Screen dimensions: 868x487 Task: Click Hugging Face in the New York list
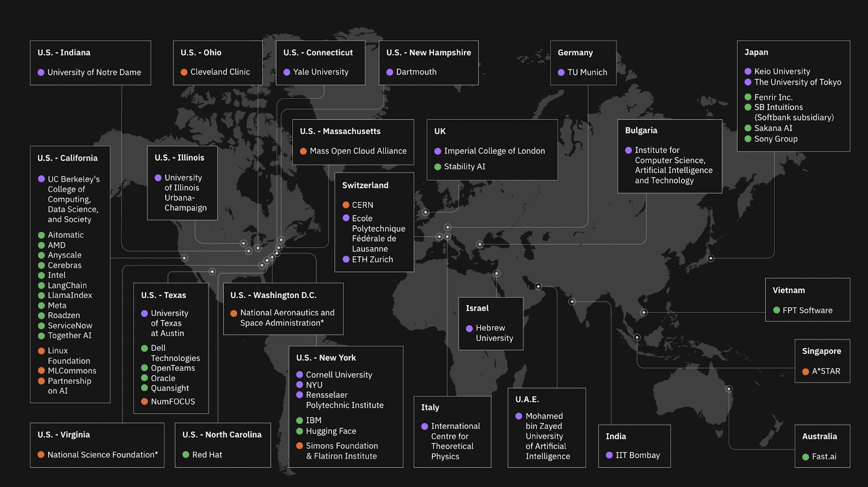coord(326,431)
